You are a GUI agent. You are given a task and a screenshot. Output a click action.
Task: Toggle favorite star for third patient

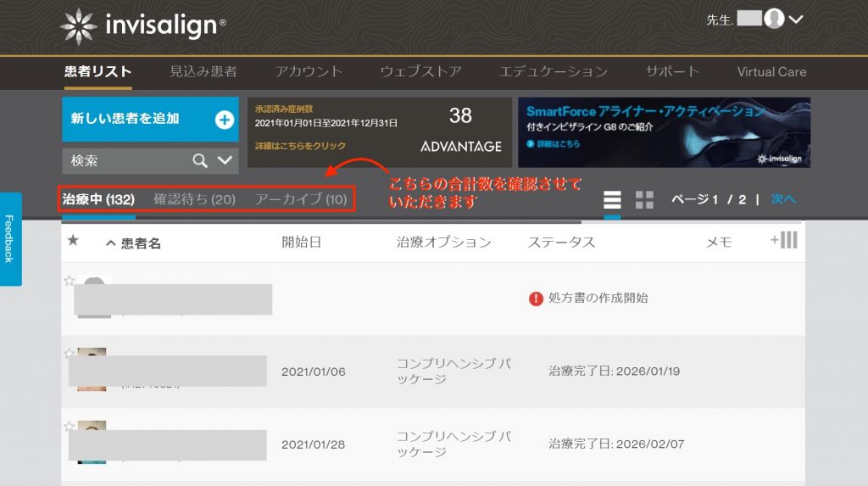(70, 427)
